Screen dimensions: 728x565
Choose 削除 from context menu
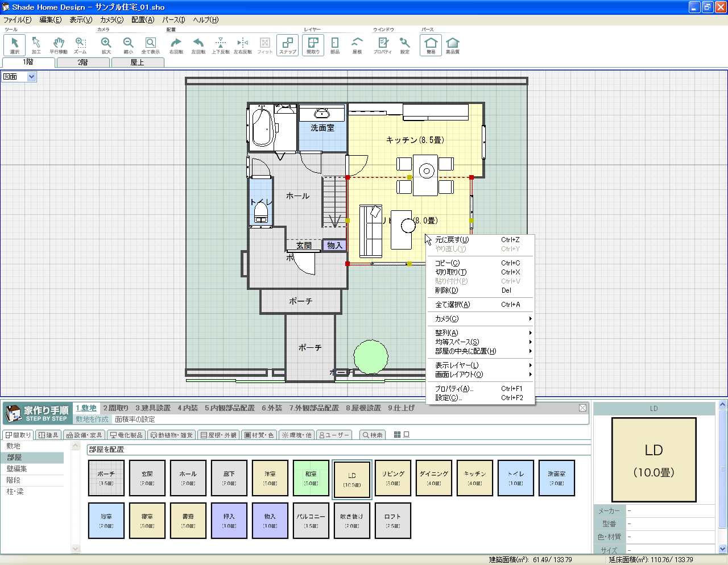[480, 290]
